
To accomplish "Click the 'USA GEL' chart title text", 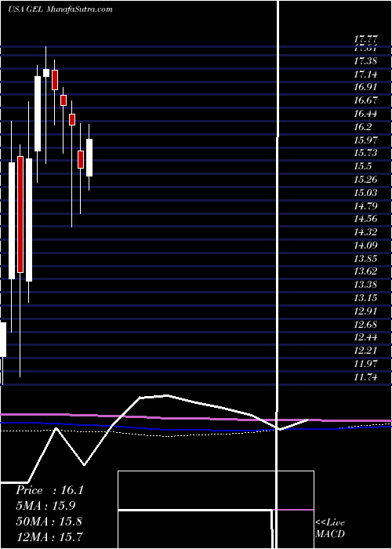I will (25, 9).
